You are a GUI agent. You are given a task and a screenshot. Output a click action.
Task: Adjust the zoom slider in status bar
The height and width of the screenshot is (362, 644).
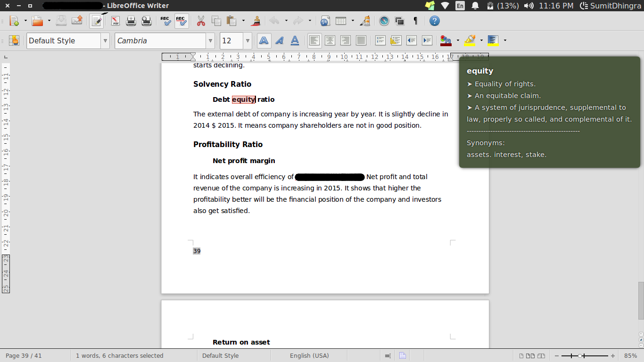point(580,356)
